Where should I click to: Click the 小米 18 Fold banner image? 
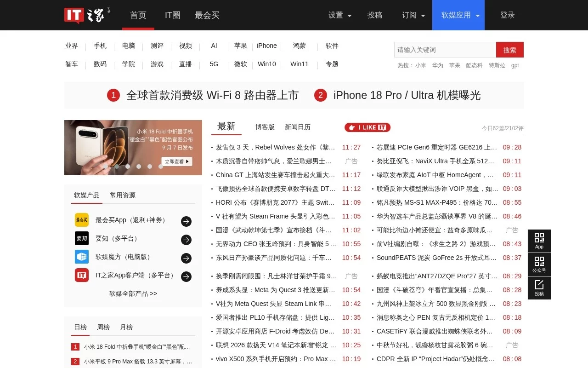pos(133,148)
